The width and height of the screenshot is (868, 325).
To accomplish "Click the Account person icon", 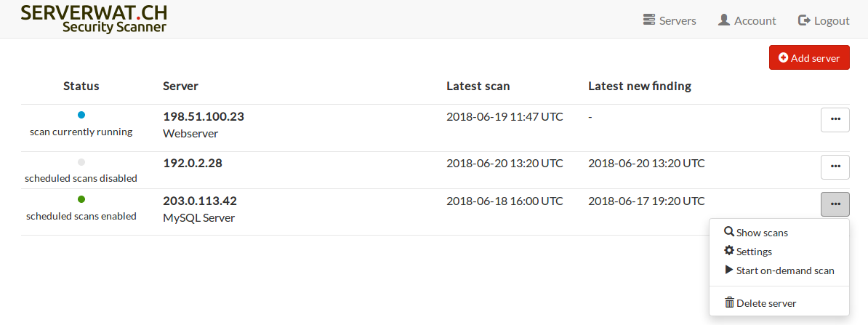I will [x=724, y=20].
